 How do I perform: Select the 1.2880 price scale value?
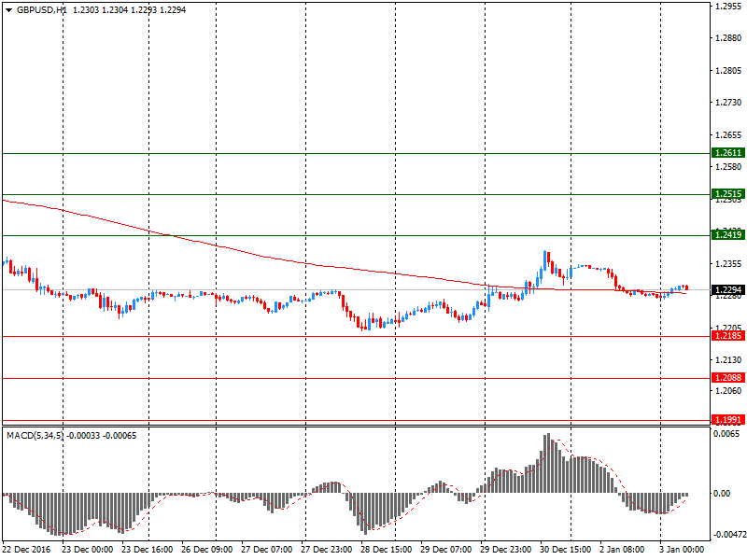[728, 38]
